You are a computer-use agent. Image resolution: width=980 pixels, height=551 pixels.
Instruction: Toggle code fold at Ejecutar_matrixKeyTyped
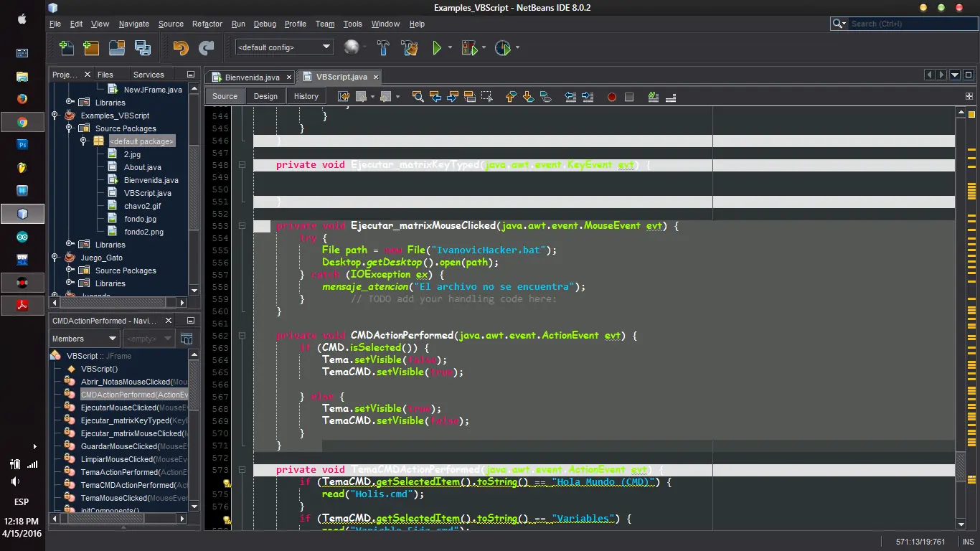coord(242,164)
